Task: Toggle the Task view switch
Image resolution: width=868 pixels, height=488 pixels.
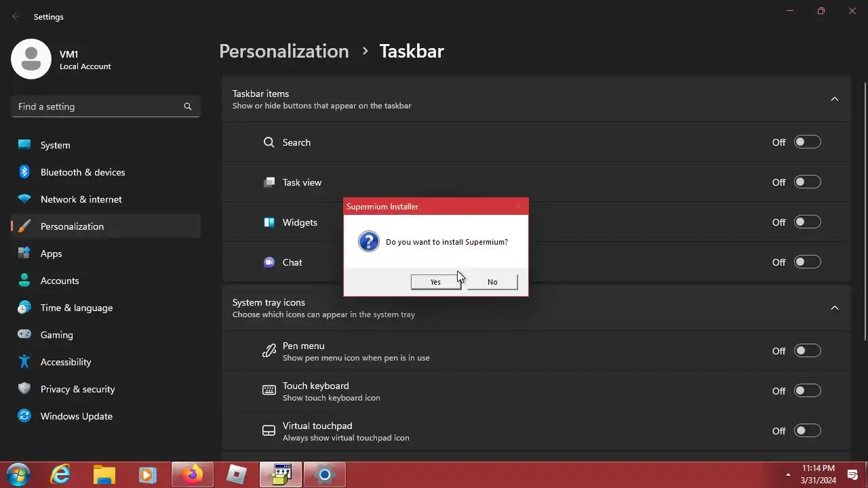Action: (x=808, y=182)
